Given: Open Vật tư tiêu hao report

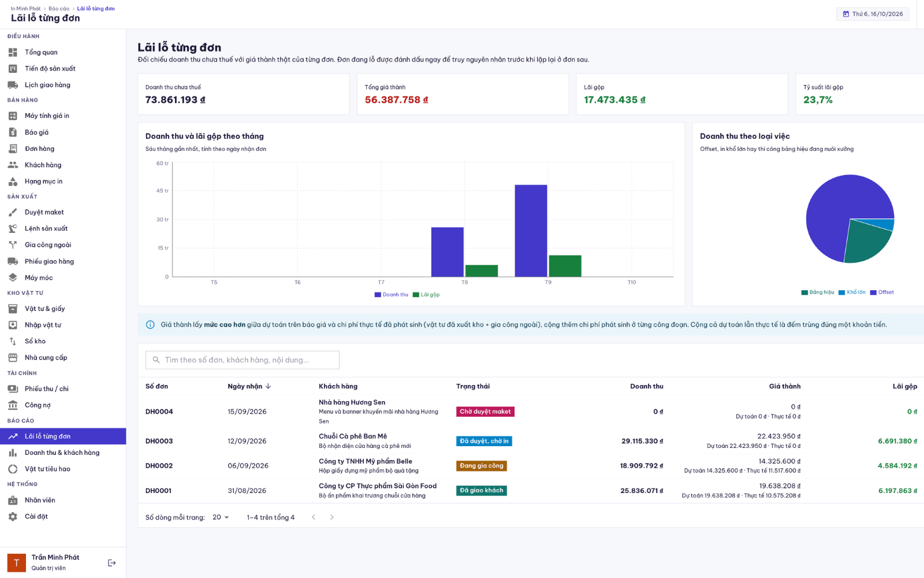Looking at the screenshot, I should (x=63, y=469).
